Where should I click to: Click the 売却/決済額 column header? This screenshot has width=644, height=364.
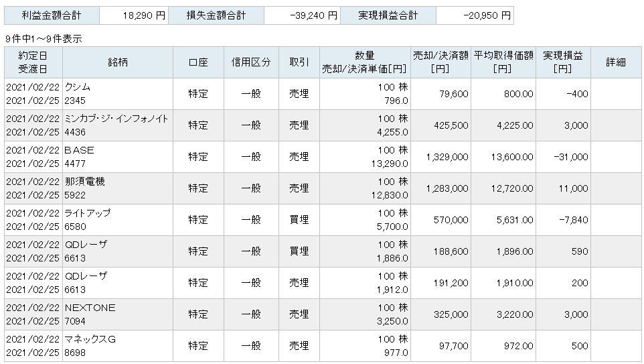(x=440, y=62)
